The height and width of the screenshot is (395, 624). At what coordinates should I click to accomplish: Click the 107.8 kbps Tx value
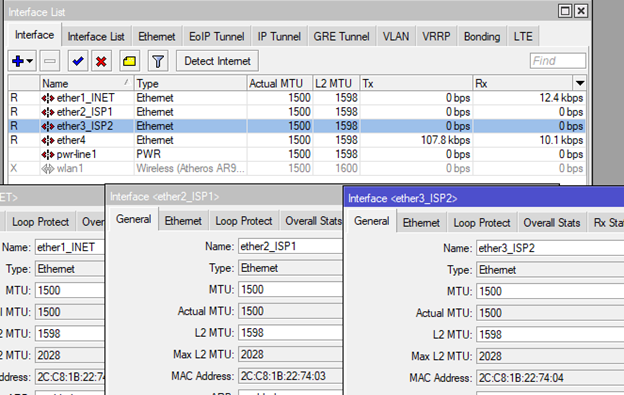coord(445,140)
